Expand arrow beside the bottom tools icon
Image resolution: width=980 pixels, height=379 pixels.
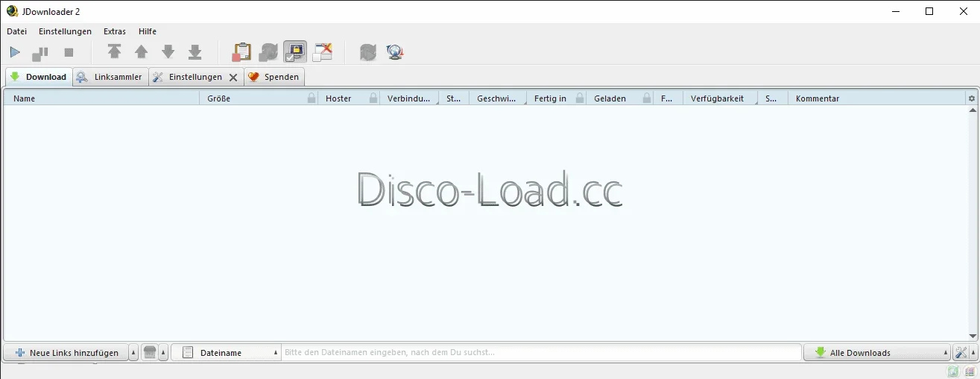click(973, 353)
